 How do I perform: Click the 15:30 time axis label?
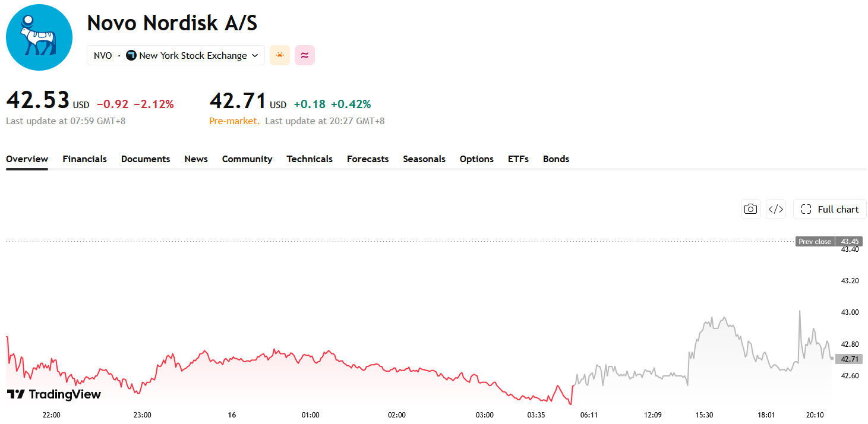704,414
